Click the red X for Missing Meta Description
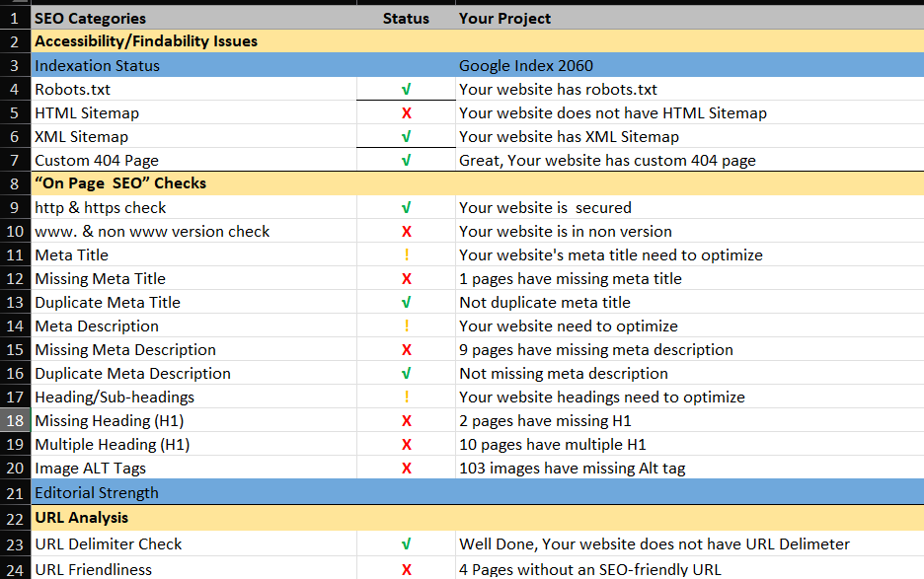The image size is (924, 579). point(405,349)
